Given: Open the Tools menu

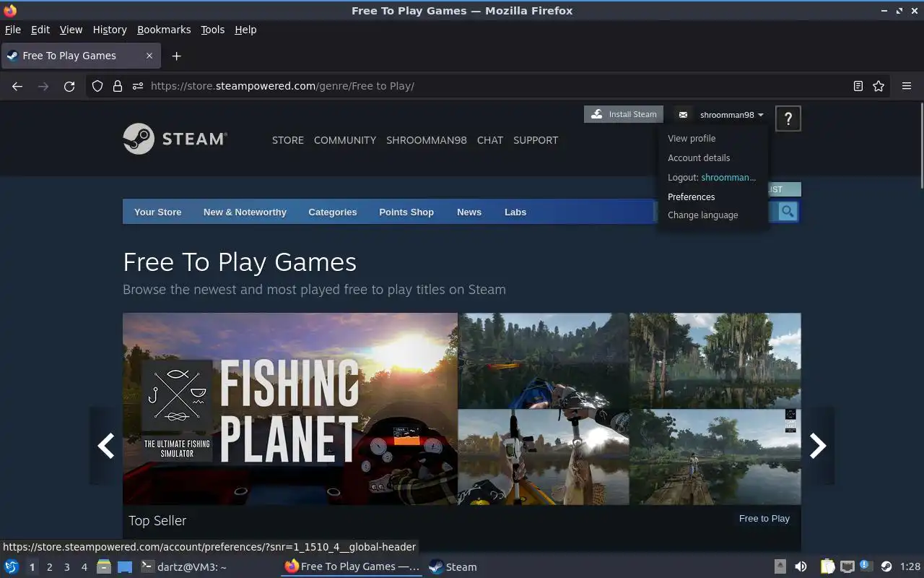Looking at the screenshot, I should click(x=213, y=30).
